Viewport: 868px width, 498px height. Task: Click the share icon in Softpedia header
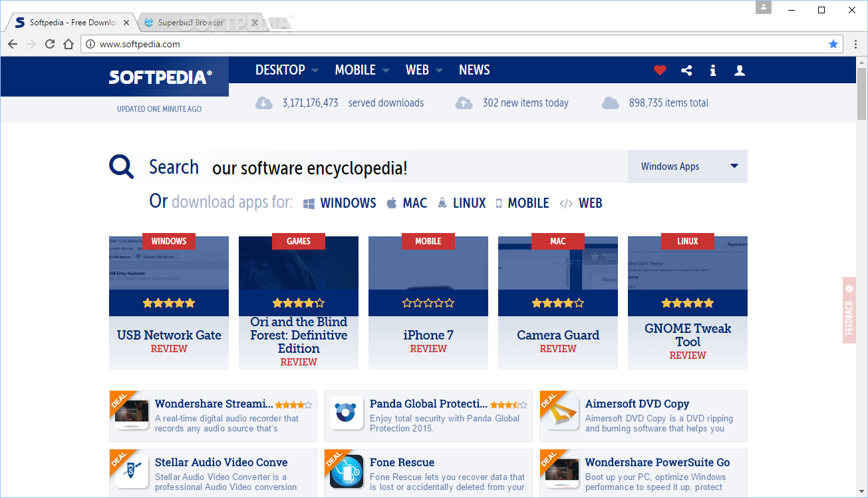coord(686,70)
